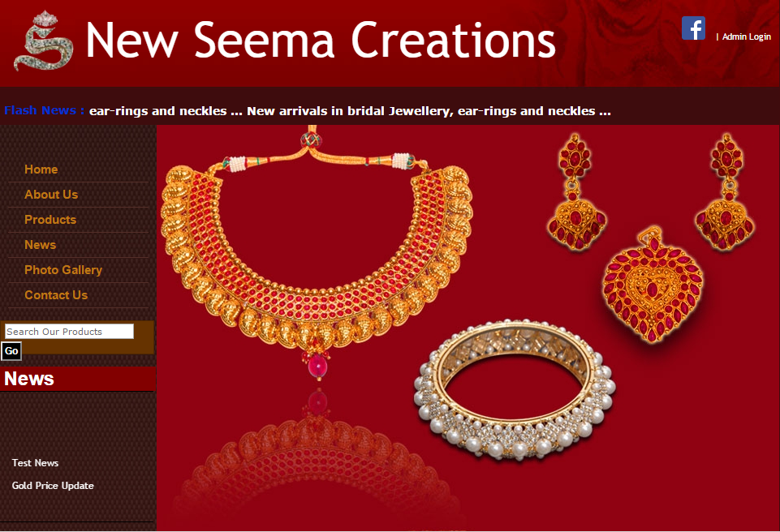Focus the Search Our Products field
This screenshot has height=532, width=780.
[69, 332]
